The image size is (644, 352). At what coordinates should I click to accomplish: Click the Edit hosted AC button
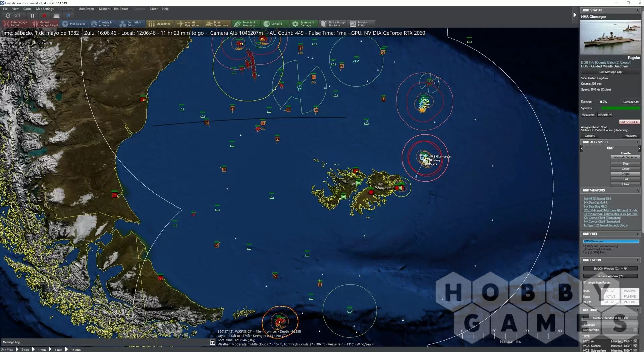click(x=629, y=122)
